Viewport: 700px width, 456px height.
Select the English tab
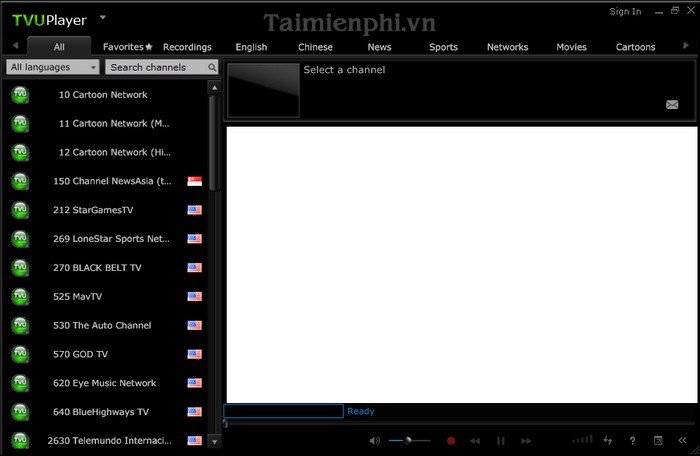pyautogui.click(x=251, y=47)
